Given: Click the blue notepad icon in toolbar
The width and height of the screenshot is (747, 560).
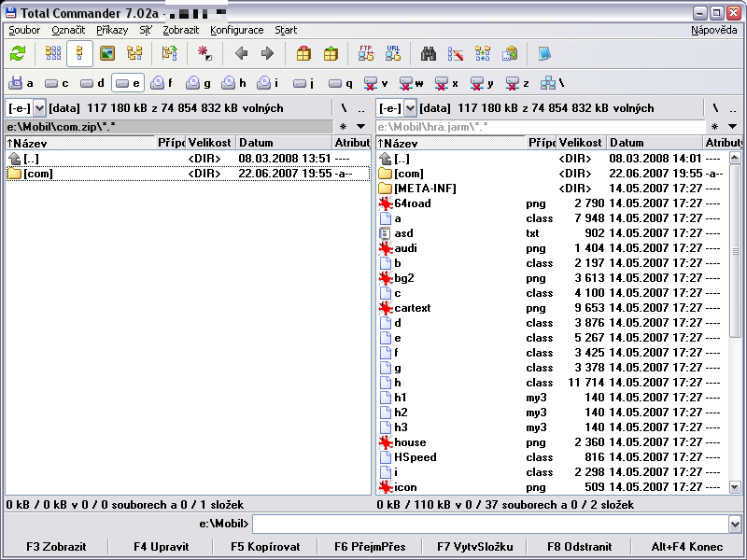Looking at the screenshot, I should (x=544, y=53).
